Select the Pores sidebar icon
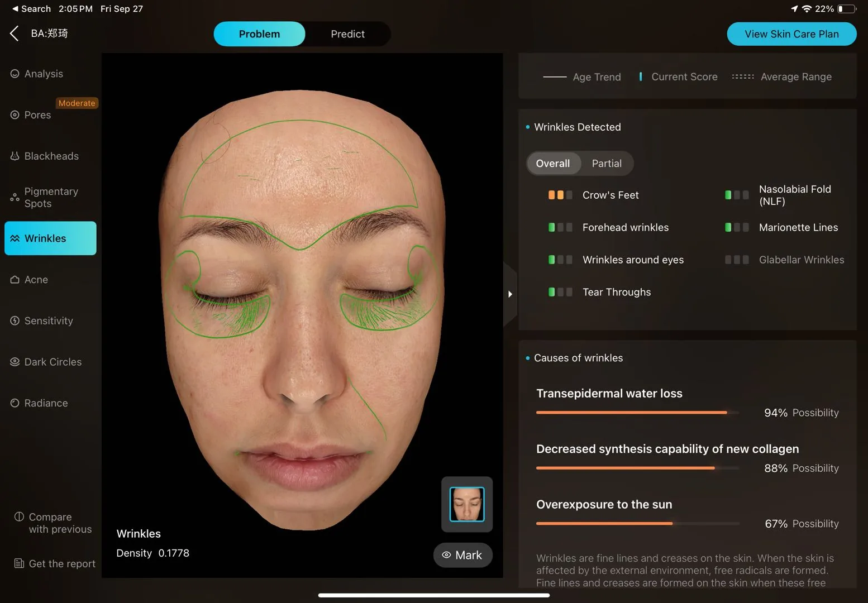Screen dimensions: 868x603 [15, 115]
